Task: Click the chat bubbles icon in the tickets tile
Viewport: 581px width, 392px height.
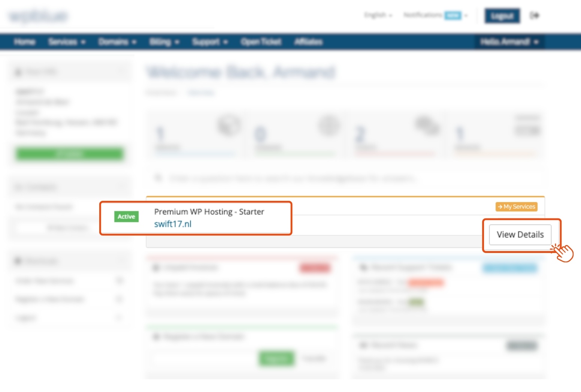Action: point(427,125)
